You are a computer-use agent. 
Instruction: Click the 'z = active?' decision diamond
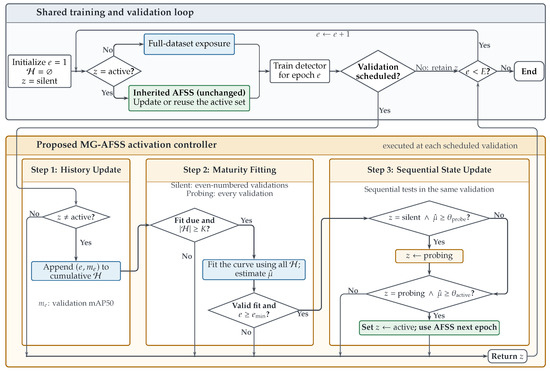click(x=114, y=71)
